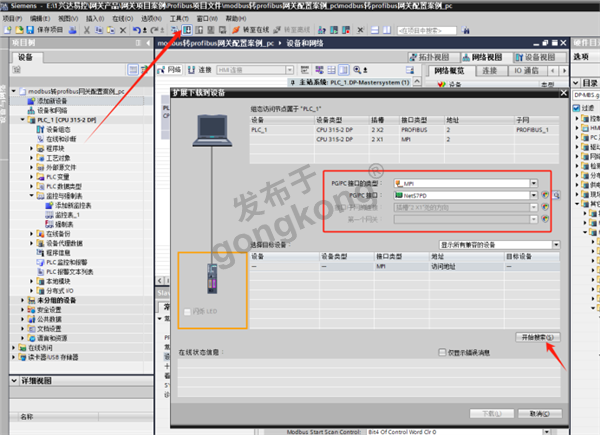The width and height of the screenshot is (600, 435).
Task: Click the Stop CPU toolbar icon
Action: click(x=346, y=30)
